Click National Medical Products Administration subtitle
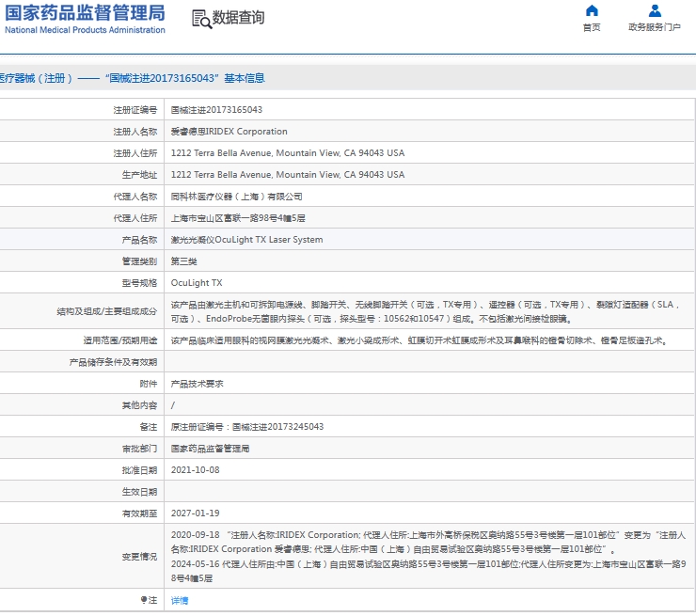 point(85,30)
